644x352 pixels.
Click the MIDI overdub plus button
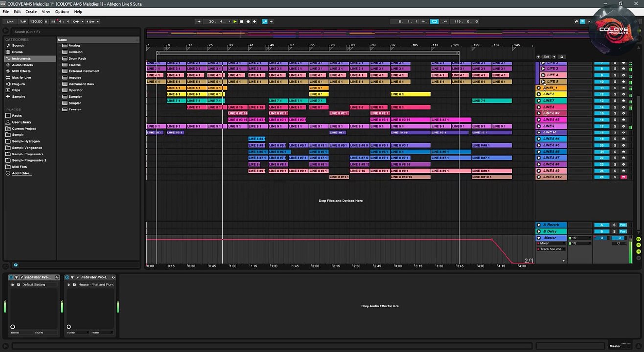(254, 22)
